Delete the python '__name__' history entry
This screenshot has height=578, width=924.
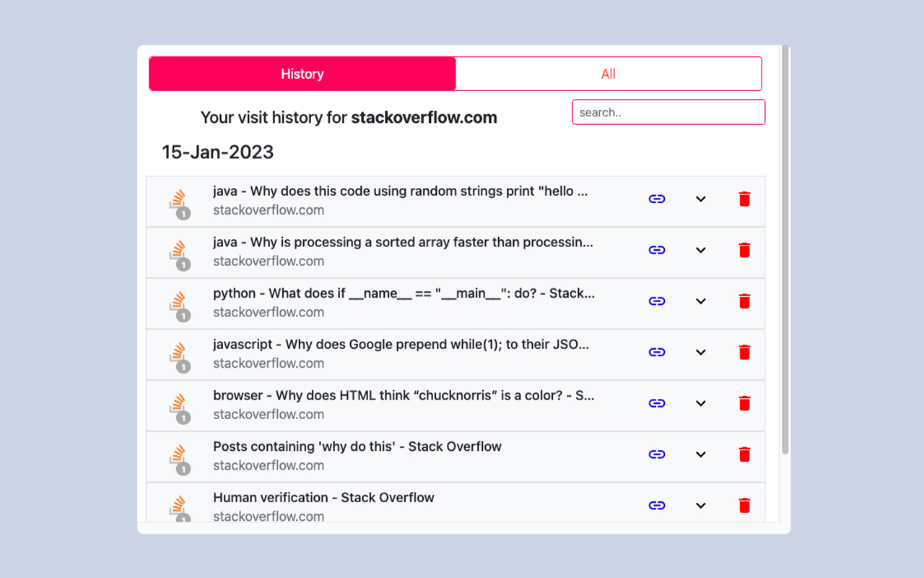[745, 301]
